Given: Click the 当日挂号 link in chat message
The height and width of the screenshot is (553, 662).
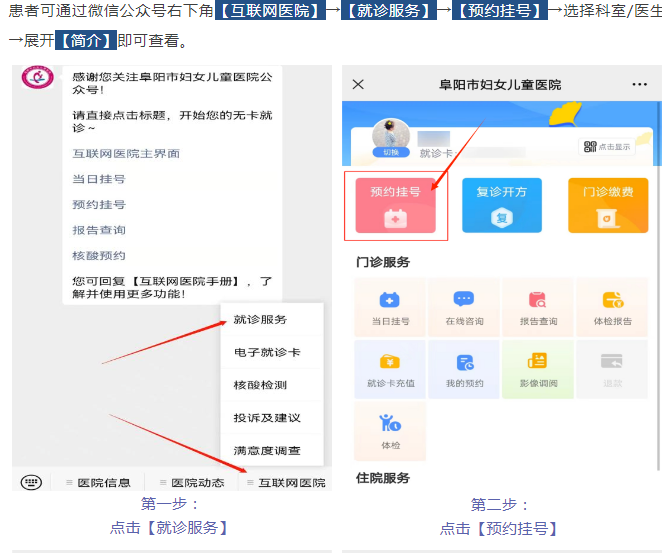Looking at the screenshot, I should tap(99, 179).
